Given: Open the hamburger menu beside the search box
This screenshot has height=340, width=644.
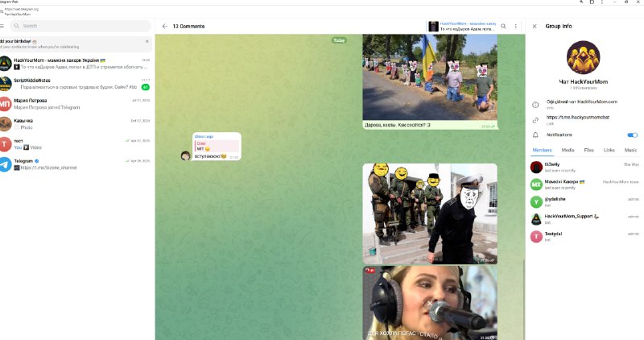Looking at the screenshot, I should 2,26.
